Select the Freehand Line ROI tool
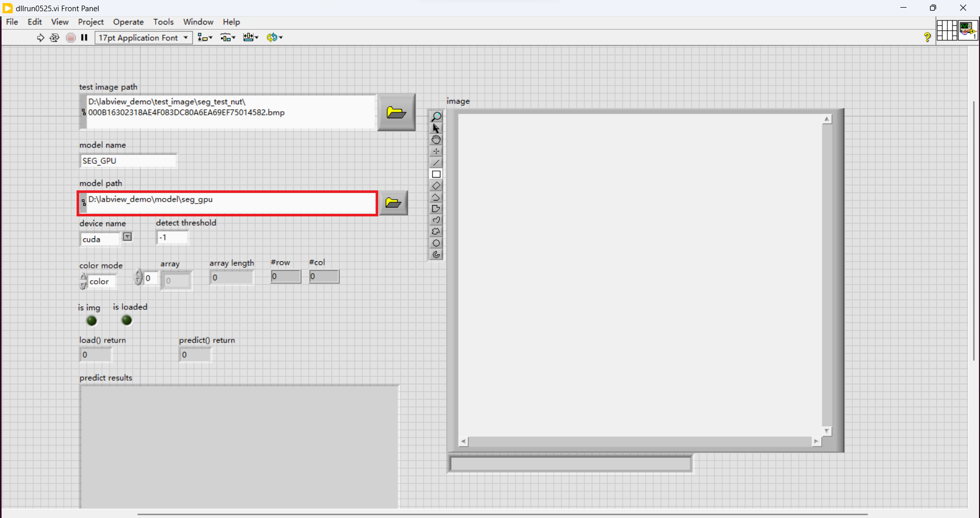This screenshot has width=980, height=518. coord(436,220)
